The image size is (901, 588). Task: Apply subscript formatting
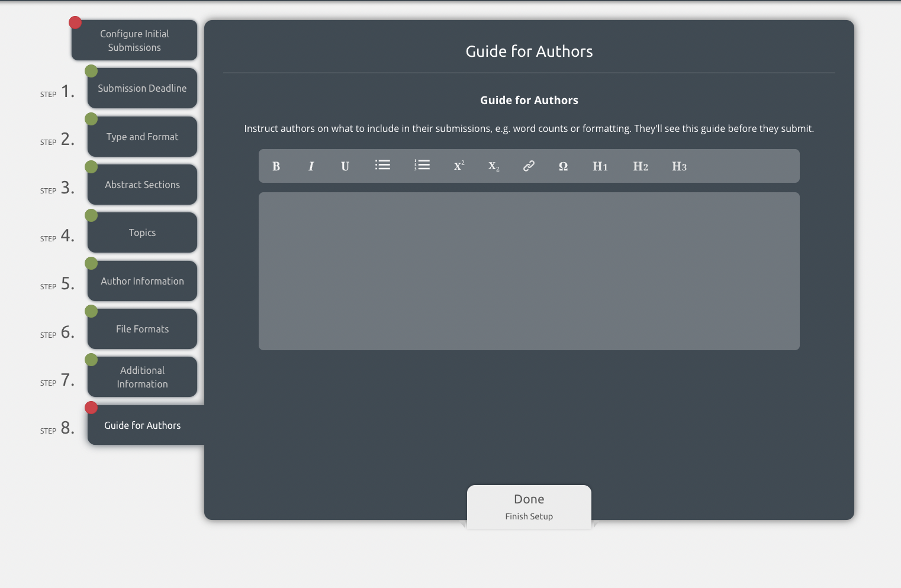pyautogui.click(x=494, y=166)
